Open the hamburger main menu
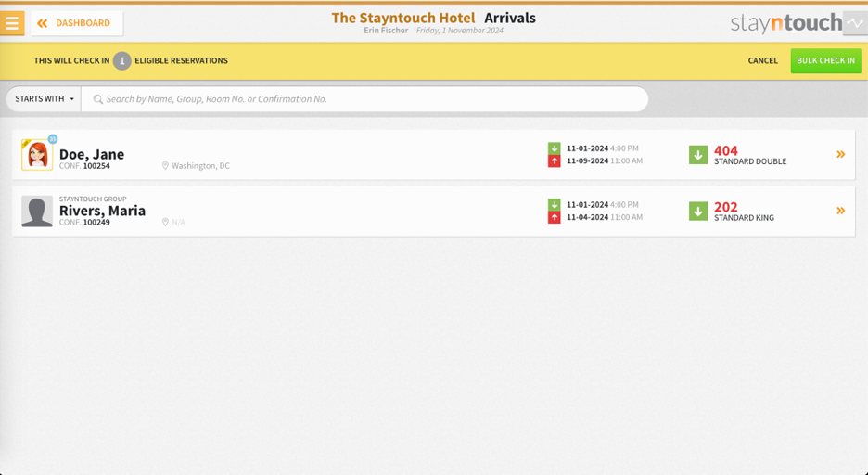This screenshot has height=475, width=868. click(12, 23)
